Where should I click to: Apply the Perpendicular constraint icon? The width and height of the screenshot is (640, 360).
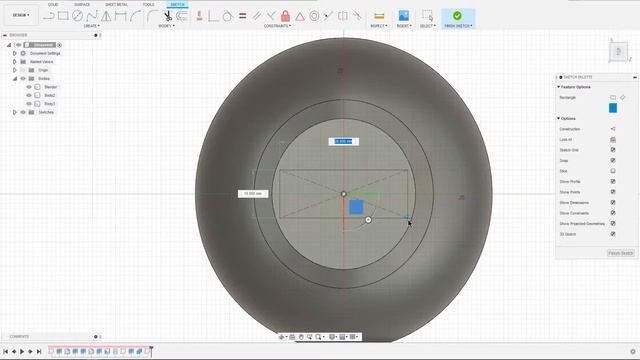tap(271, 16)
